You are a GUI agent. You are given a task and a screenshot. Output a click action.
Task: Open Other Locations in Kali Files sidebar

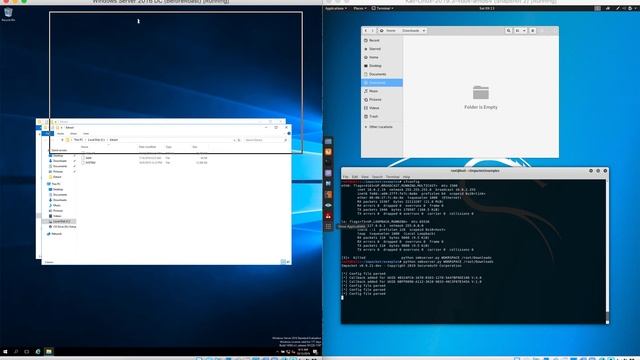(x=382, y=127)
